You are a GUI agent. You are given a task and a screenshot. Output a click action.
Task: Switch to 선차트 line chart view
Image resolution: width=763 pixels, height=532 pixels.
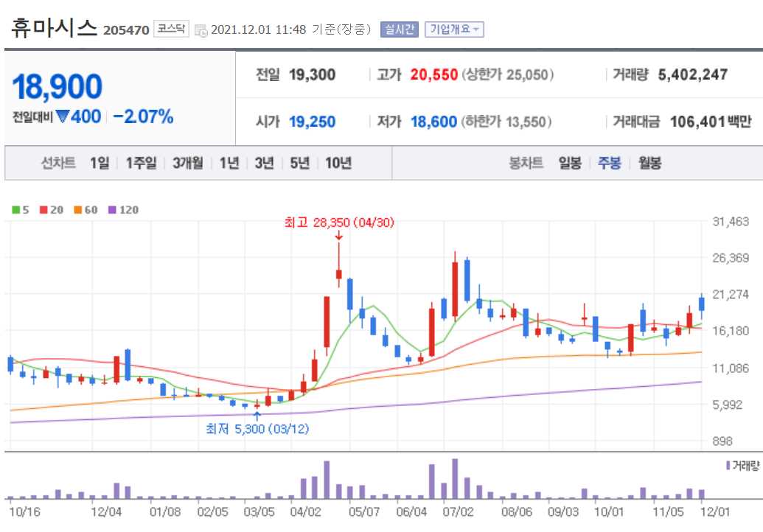(x=58, y=164)
